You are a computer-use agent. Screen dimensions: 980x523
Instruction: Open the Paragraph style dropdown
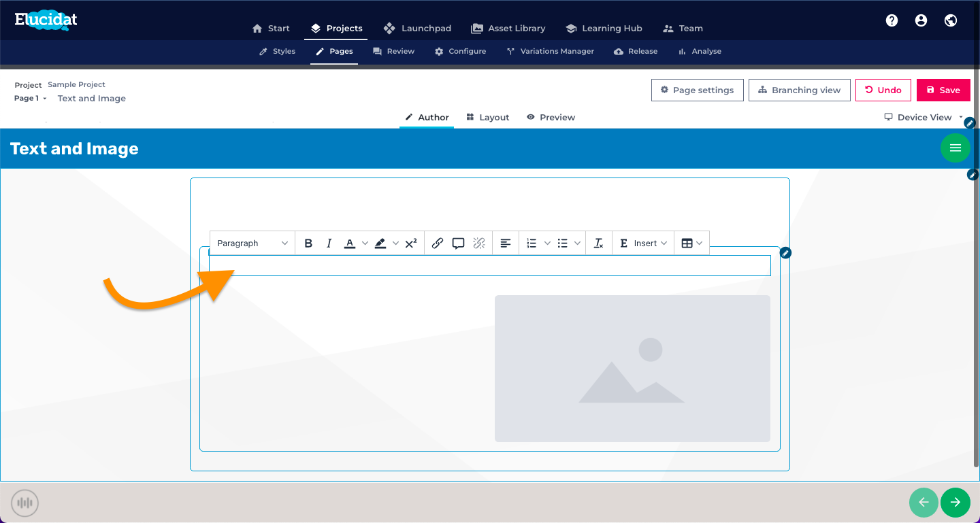pyautogui.click(x=252, y=243)
